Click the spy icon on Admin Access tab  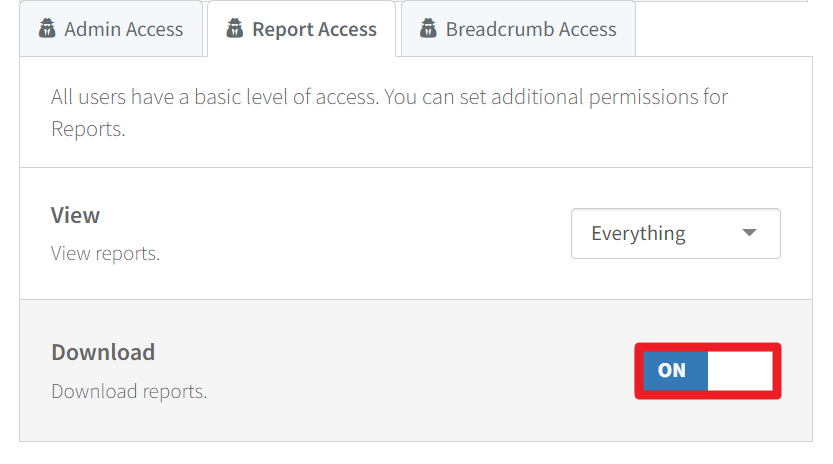tap(46, 29)
